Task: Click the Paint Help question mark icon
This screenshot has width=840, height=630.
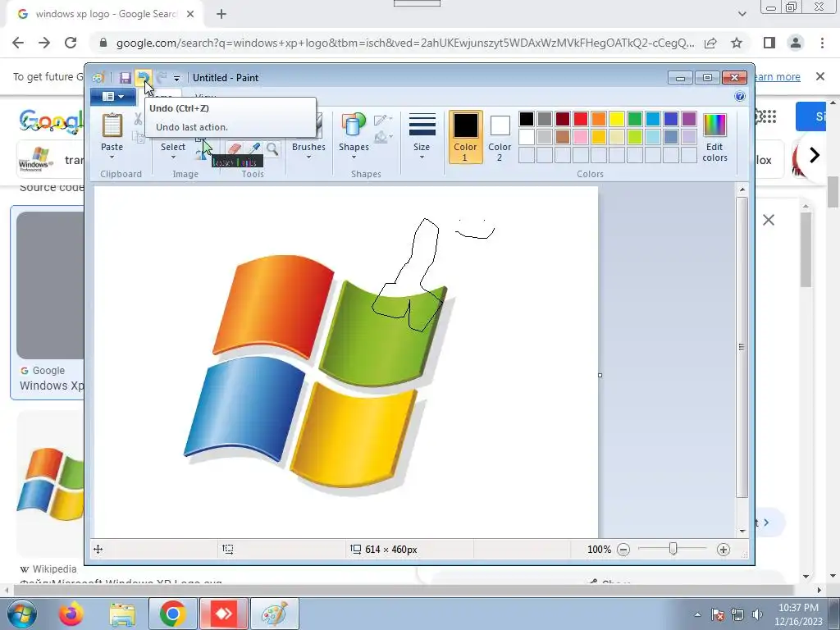Action: [x=740, y=97]
